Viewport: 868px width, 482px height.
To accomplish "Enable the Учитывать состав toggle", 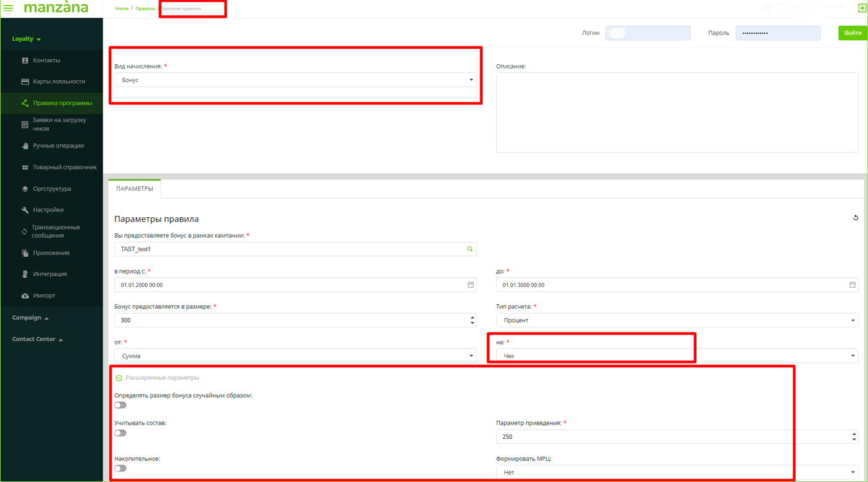I will pyautogui.click(x=120, y=433).
